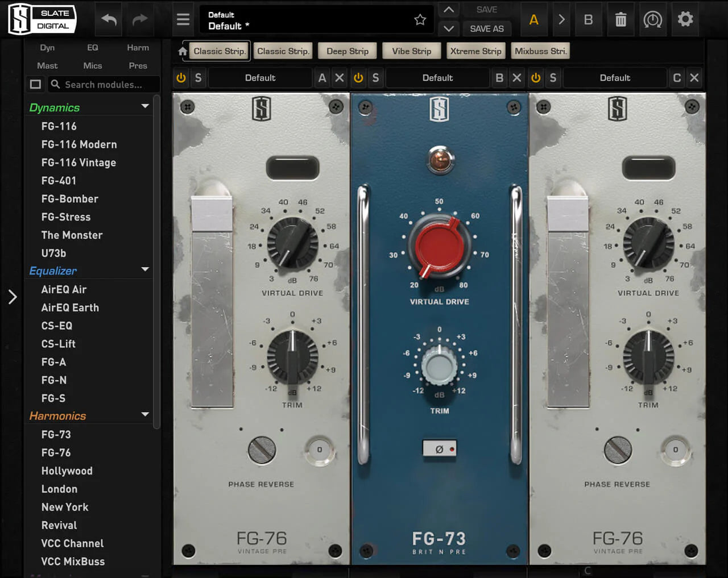
Task: Select FG-116 Vintage module
Action: [x=78, y=163]
